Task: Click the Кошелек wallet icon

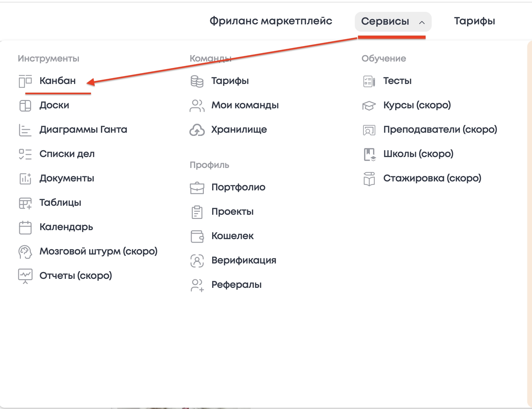Action: (x=197, y=236)
